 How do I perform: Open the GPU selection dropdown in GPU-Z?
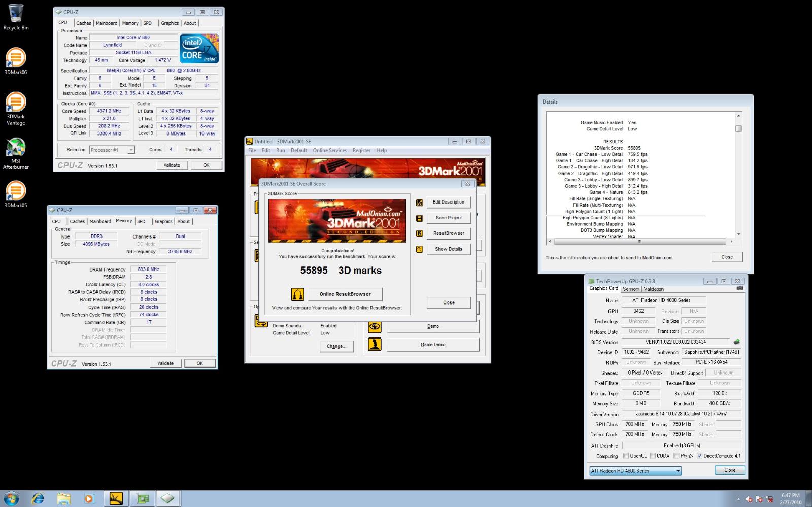(x=635, y=471)
